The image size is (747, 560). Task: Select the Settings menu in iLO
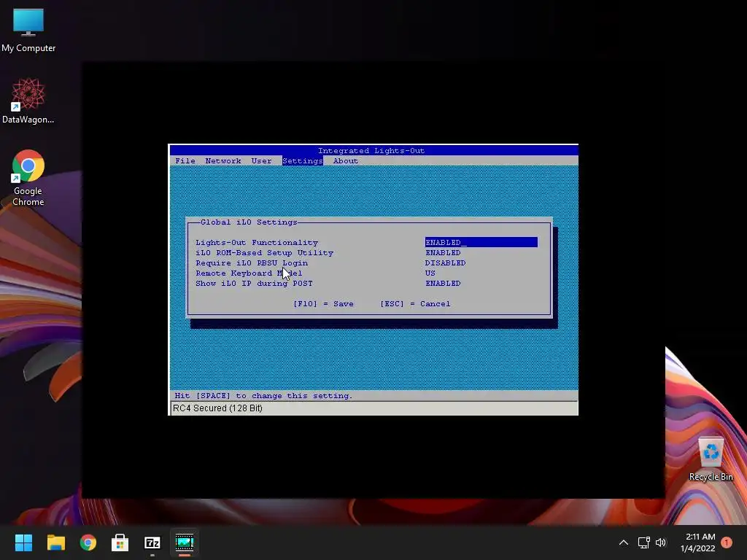303,161
